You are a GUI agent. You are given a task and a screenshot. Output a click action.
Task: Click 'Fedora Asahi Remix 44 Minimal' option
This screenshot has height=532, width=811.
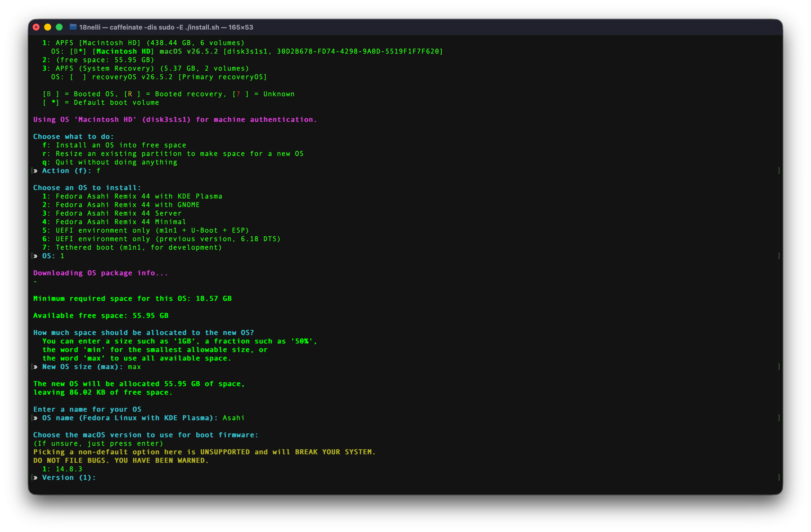click(121, 222)
